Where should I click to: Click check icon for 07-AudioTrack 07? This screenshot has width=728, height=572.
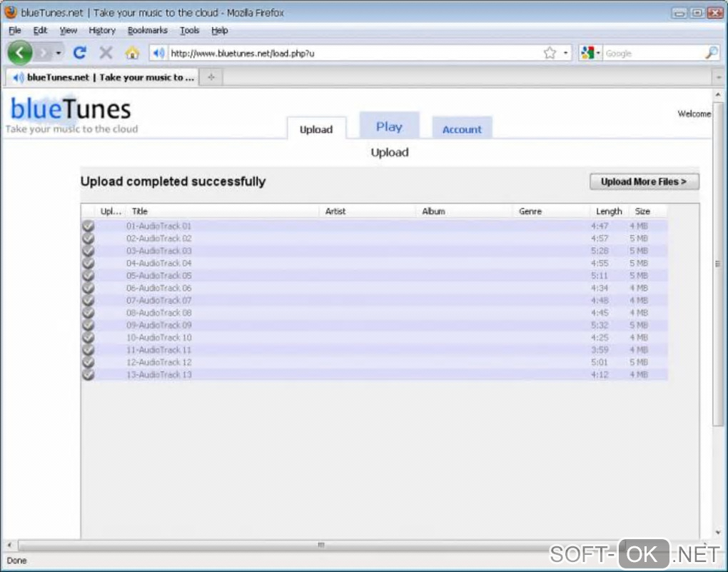[89, 300]
